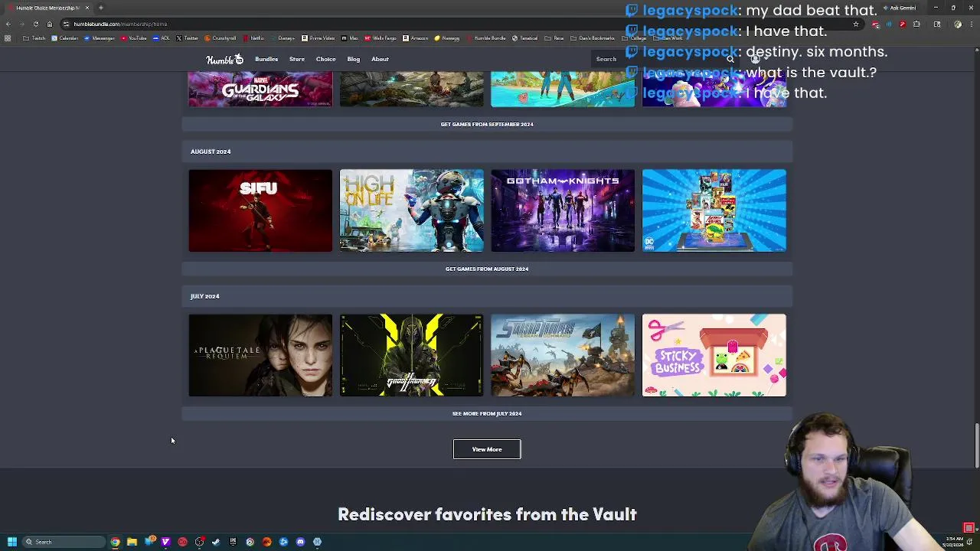Open the High on Life game thumbnail
980x551 pixels.
tap(412, 210)
